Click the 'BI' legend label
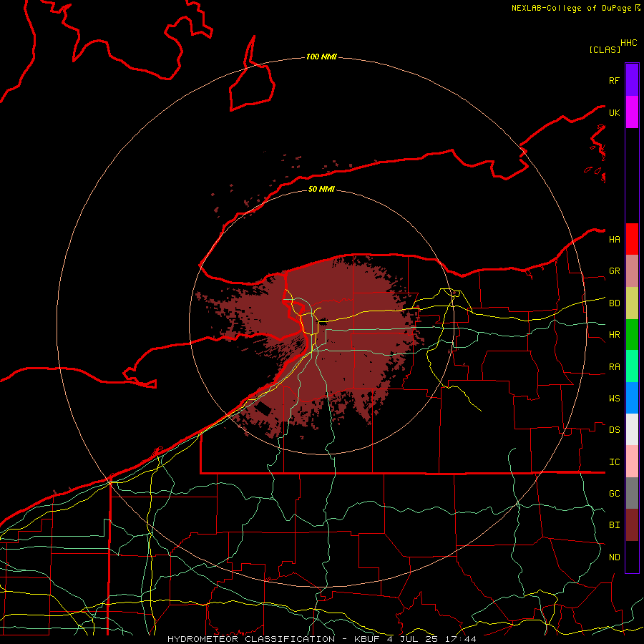644x644 pixels. tap(614, 525)
